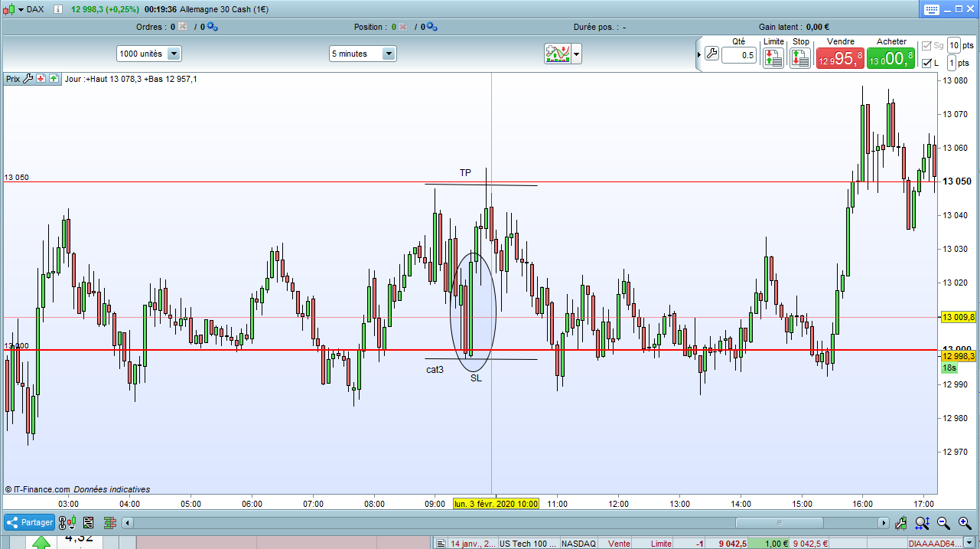The width and height of the screenshot is (980, 549).
Task: Select the 'cat3' text annotation on chart
Action: [x=435, y=370]
